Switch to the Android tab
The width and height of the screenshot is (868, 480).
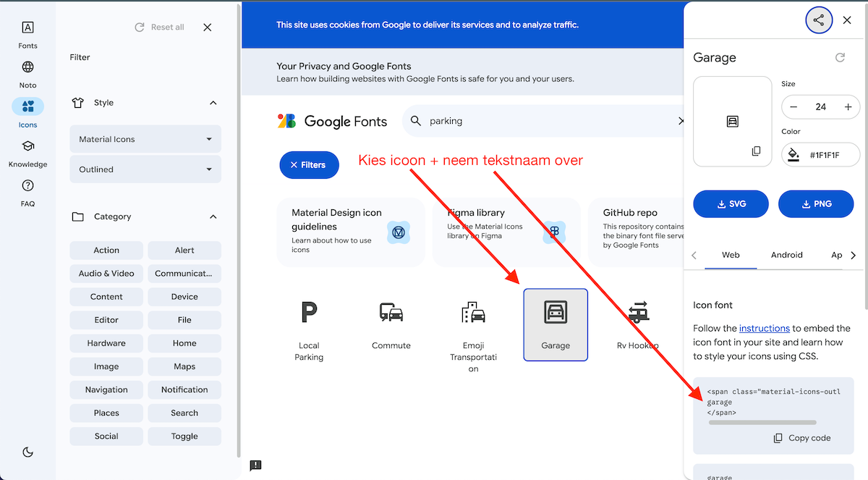786,255
